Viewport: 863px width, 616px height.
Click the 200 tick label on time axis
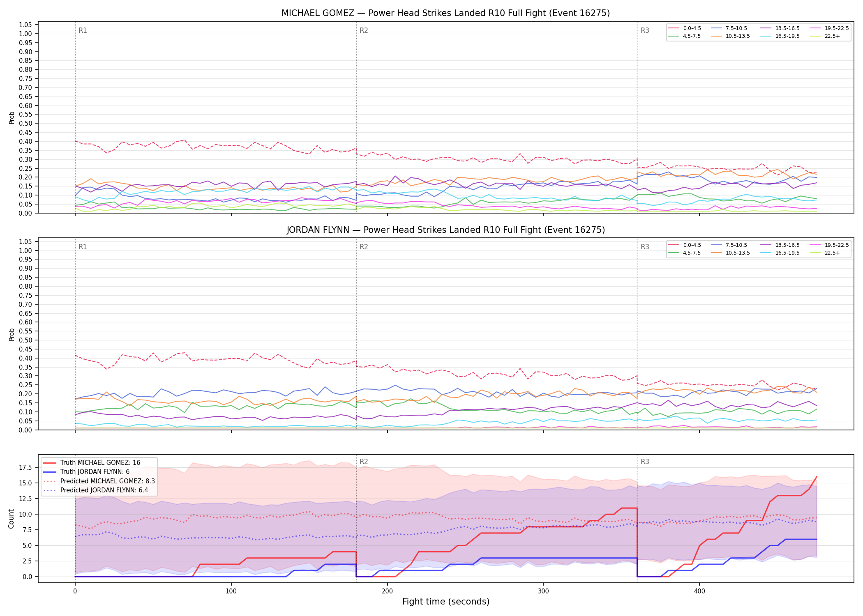tap(387, 591)
